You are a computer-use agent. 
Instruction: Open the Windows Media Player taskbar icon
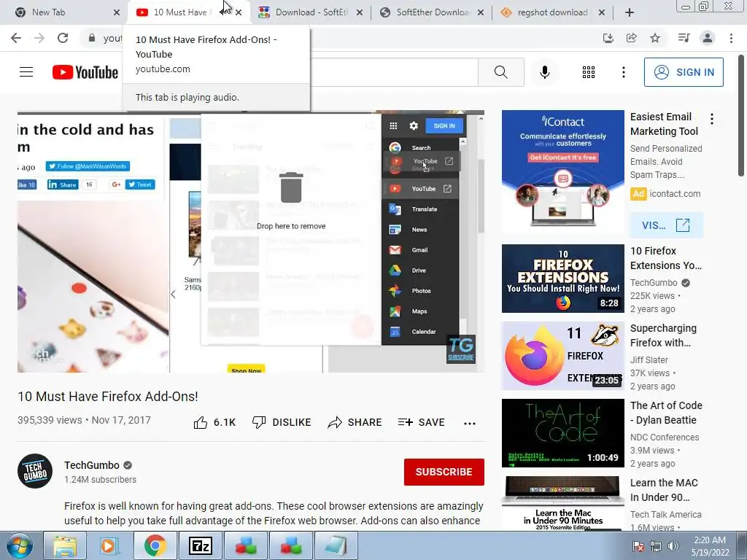[x=109, y=545]
